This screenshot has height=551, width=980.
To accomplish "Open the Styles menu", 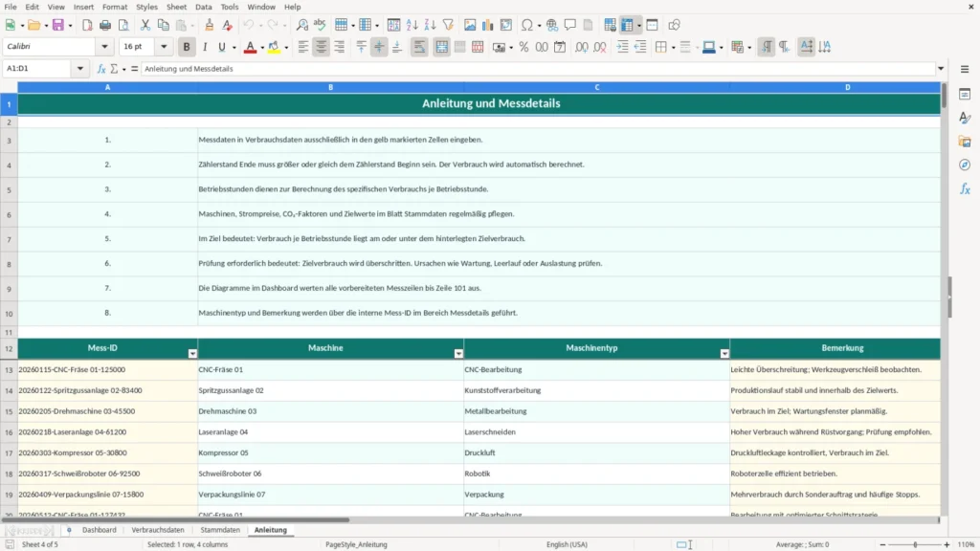I will [146, 7].
